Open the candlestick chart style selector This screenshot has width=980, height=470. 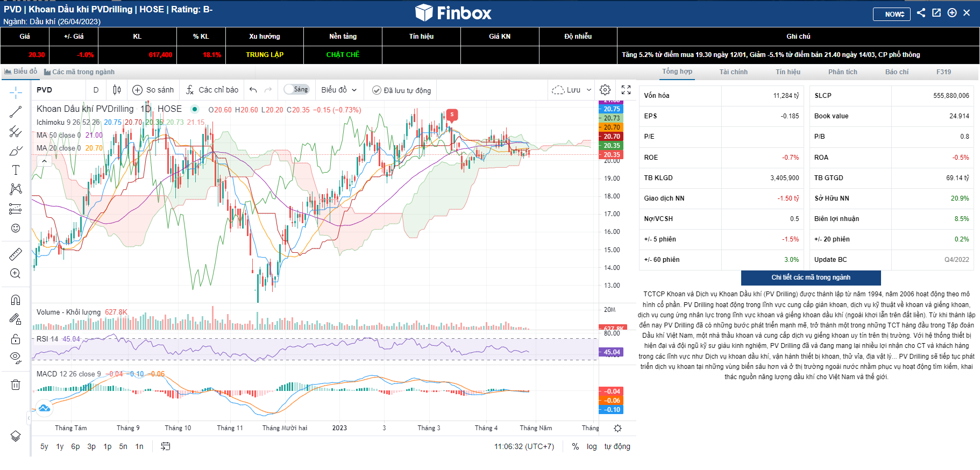pyautogui.click(x=117, y=90)
